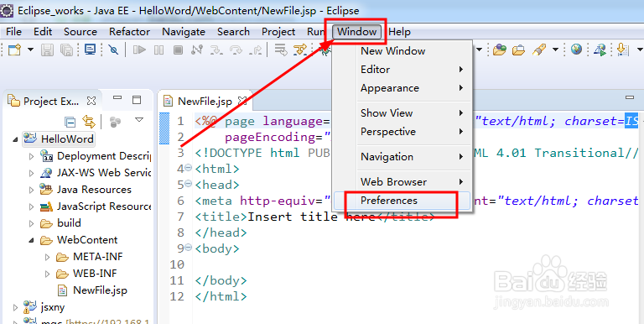Open the Project Explorer View Menu triangle
Screen dimensions: 644x324
coord(139,120)
